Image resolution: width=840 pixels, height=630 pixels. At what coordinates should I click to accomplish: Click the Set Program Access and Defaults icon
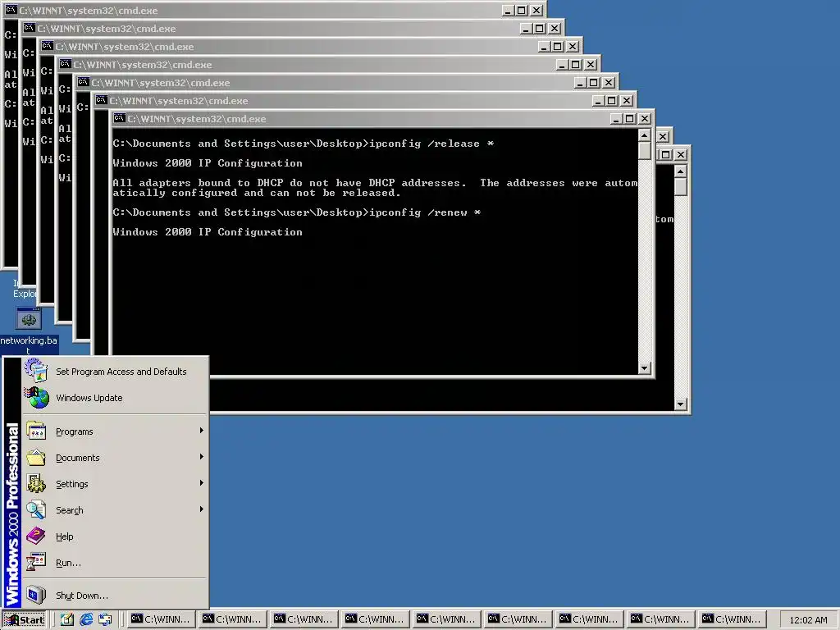coord(36,371)
